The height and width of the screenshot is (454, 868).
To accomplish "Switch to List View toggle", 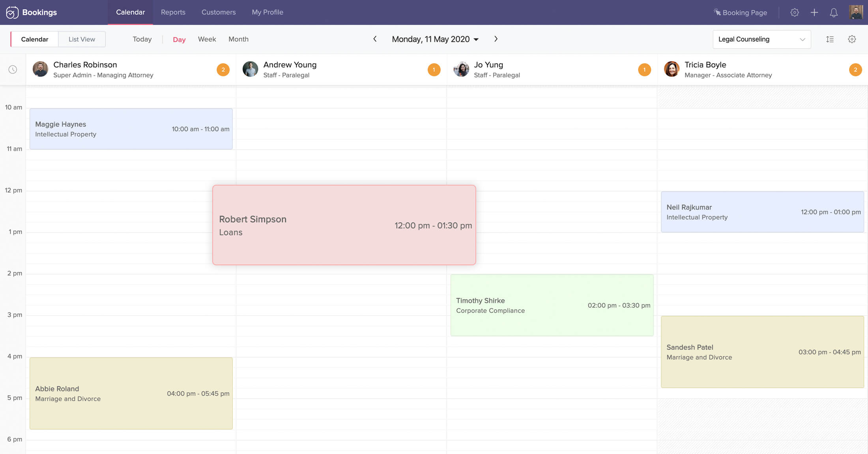I will [82, 39].
